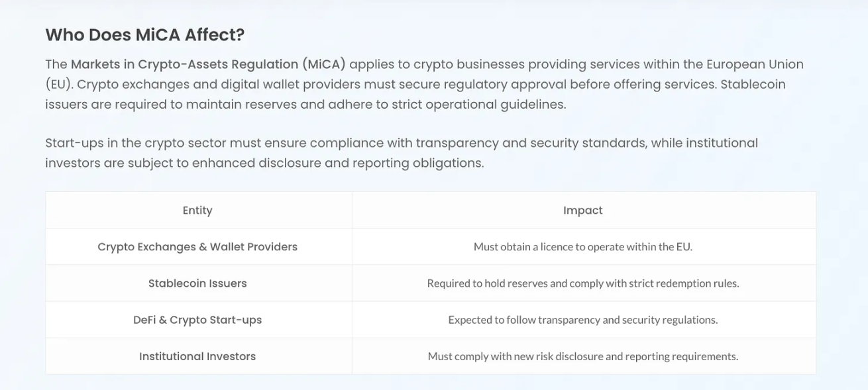Click bold "Markets in Crypto-Assets Regulation (MiCA)" text
The width and height of the screenshot is (868, 390).
point(208,65)
